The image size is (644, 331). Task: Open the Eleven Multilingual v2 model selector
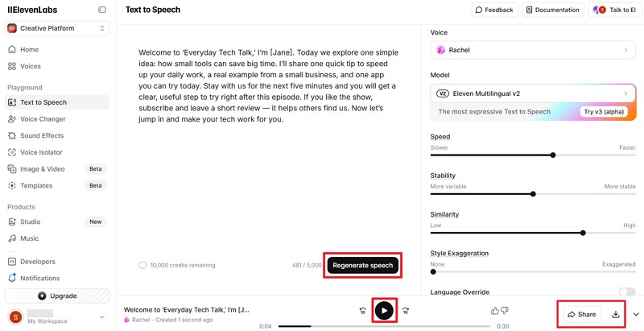(533, 93)
